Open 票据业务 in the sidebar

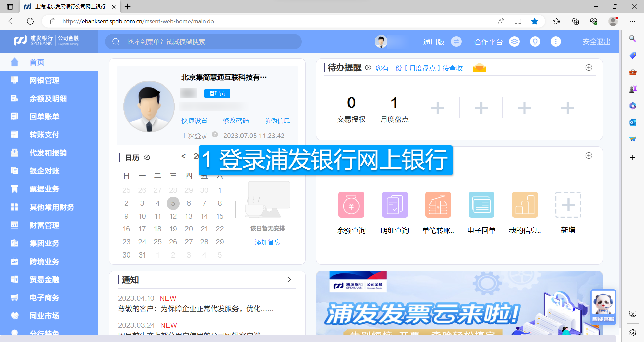49,189
